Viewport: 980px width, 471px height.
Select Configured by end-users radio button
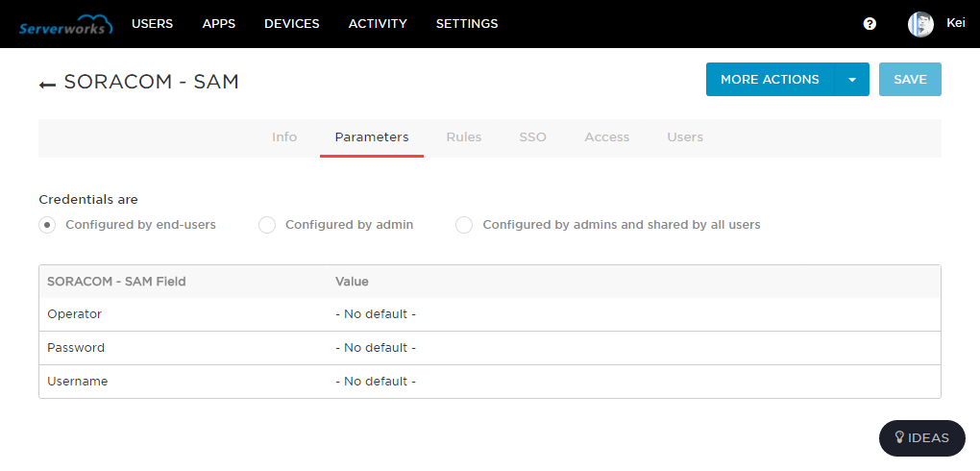click(x=47, y=225)
